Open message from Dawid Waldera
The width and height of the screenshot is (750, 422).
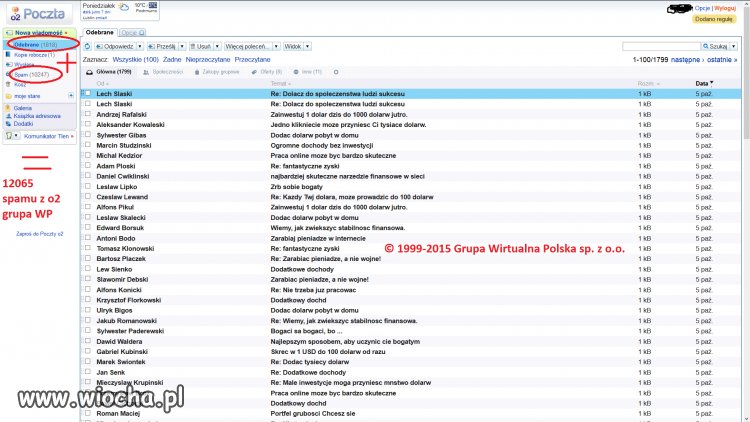pyautogui.click(x=411, y=341)
